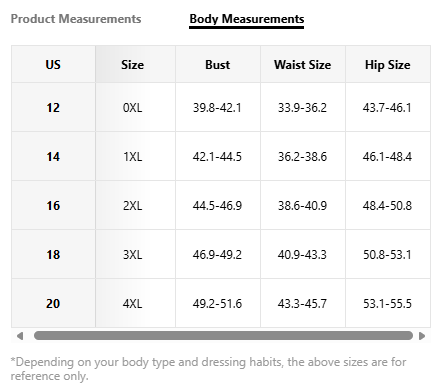Select the US size 20 cell
443x388 pixels.
(53, 303)
